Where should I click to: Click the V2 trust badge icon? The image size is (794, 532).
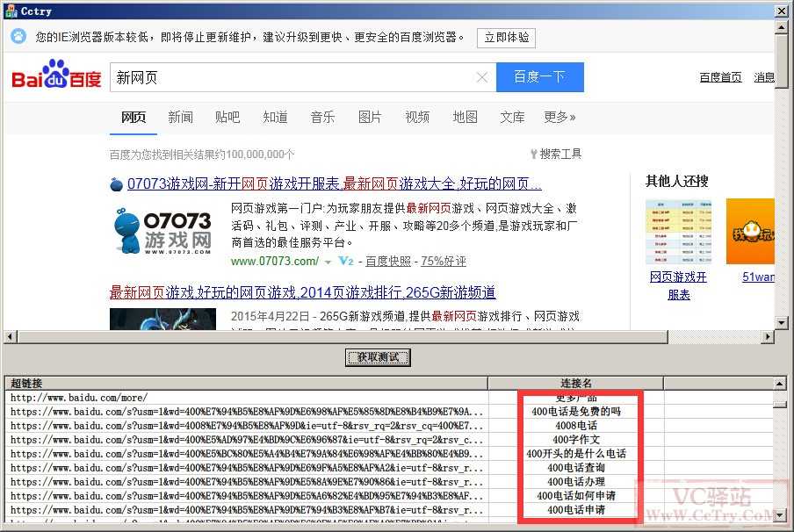point(346,261)
